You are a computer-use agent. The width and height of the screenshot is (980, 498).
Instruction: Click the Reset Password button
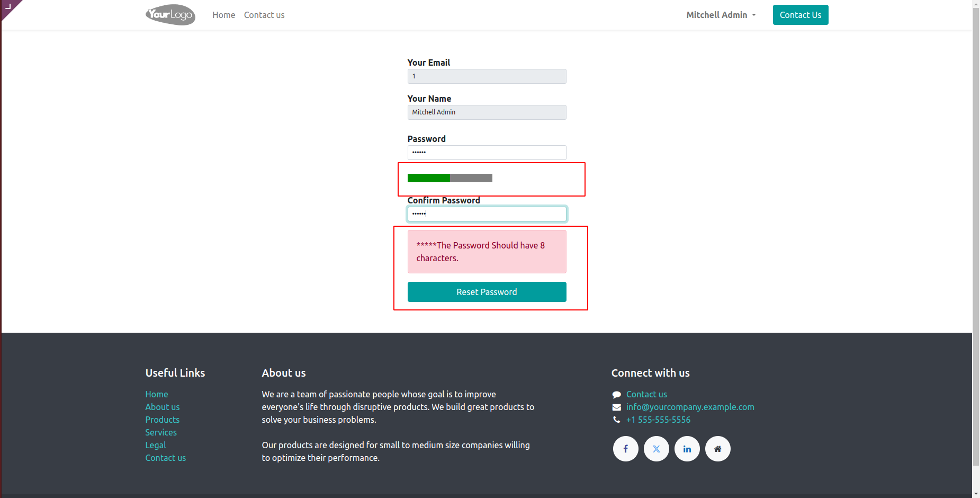(x=487, y=292)
